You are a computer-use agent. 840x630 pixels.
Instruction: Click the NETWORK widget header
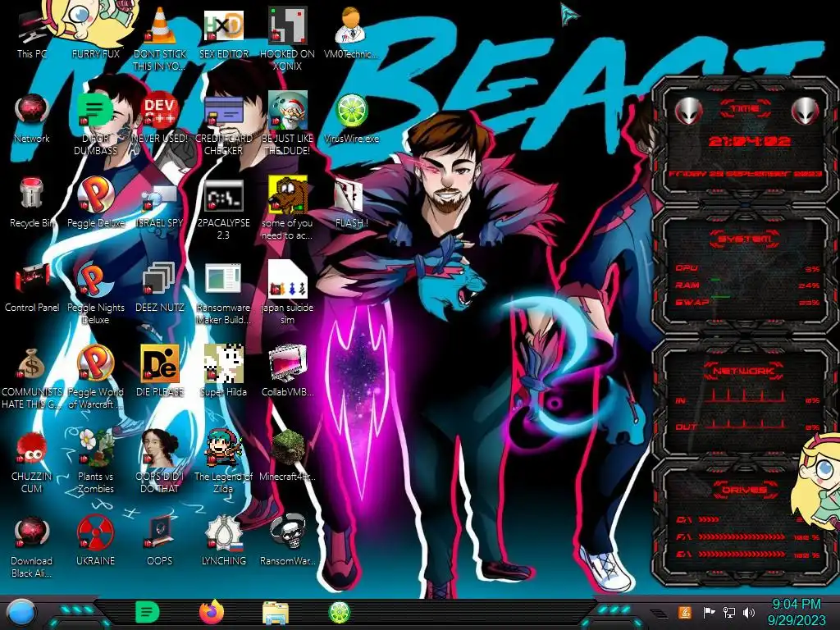click(743, 370)
